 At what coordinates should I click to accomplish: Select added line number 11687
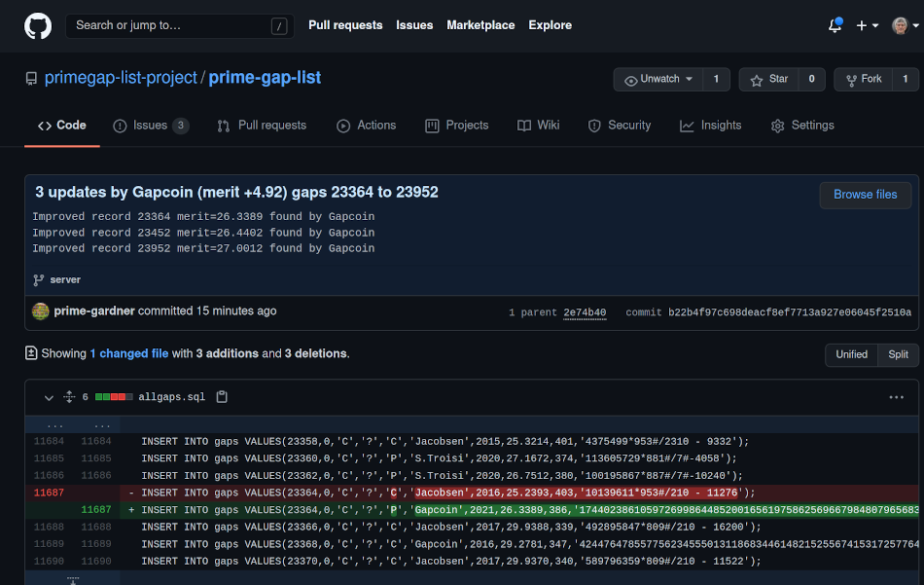click(x=96, y=509)
